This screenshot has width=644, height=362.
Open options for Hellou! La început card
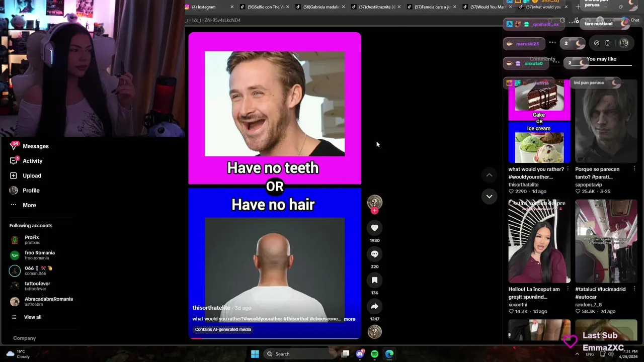pos(568,289)
